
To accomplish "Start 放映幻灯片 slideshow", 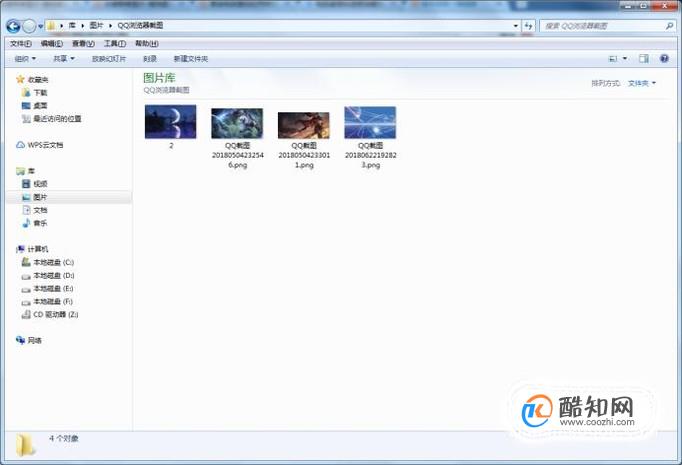I will 109,59.
